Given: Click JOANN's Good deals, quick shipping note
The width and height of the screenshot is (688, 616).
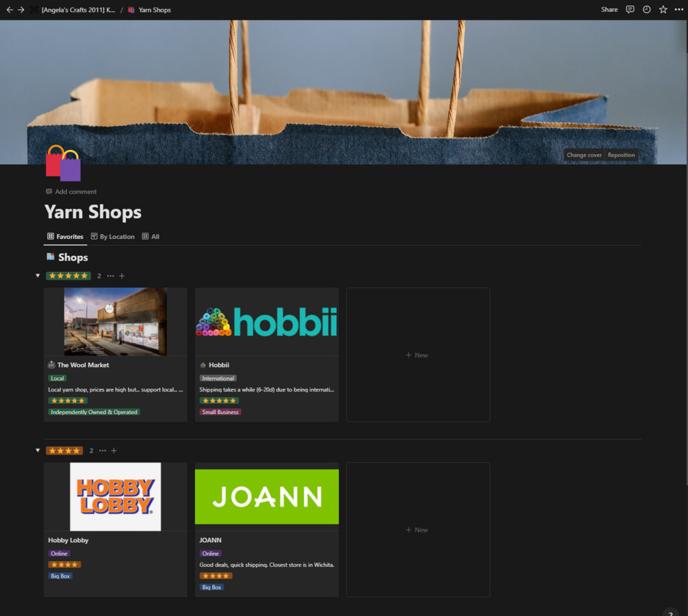Looking at the screenshot, I should [267, 565].
